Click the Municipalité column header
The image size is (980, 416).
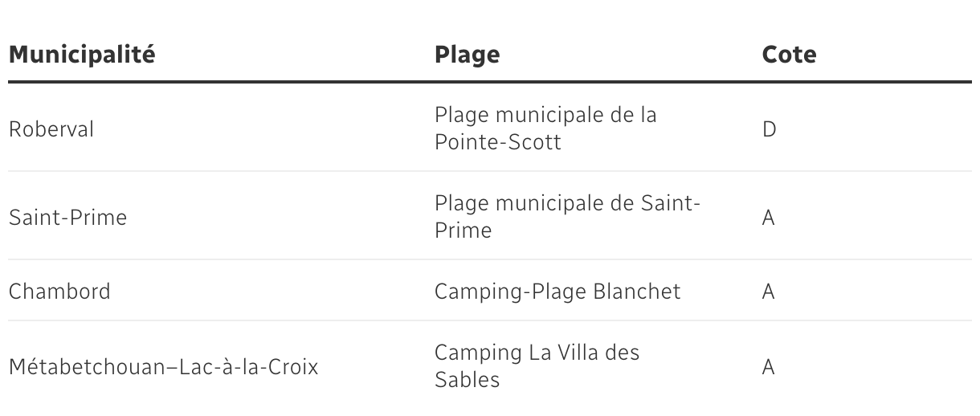(x=82, y=55)
